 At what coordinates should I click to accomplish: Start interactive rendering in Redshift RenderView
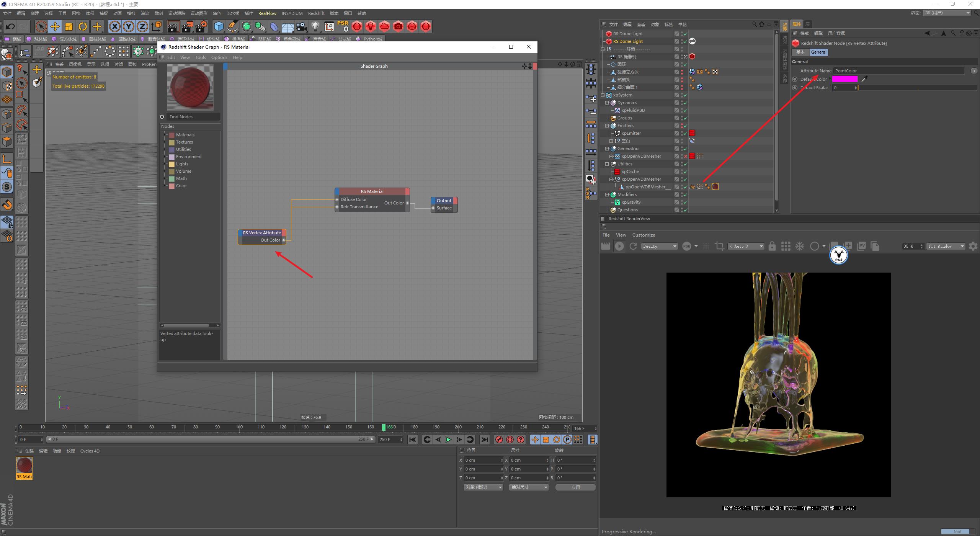coord(619,246)
